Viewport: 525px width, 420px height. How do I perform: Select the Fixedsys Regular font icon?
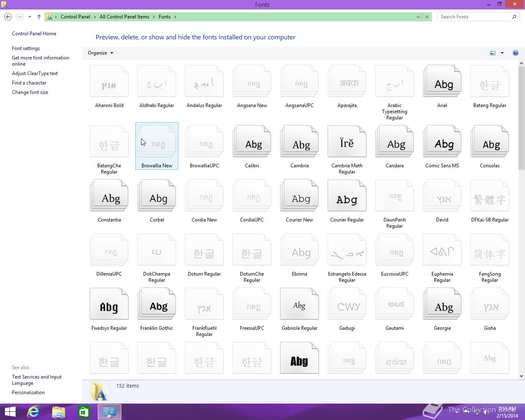click(x=109, y=304)
